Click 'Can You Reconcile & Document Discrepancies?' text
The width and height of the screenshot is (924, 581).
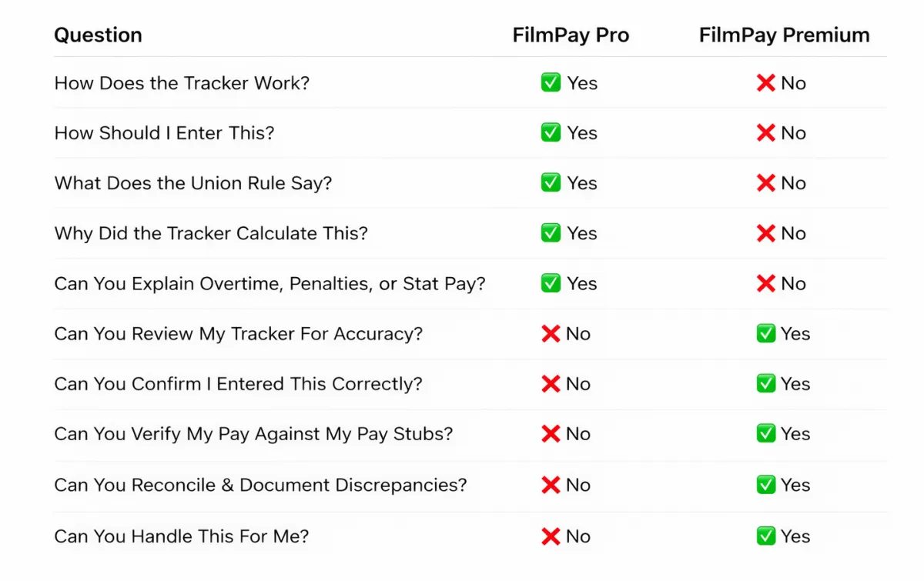pyautogui.click(x=260, y=485)
